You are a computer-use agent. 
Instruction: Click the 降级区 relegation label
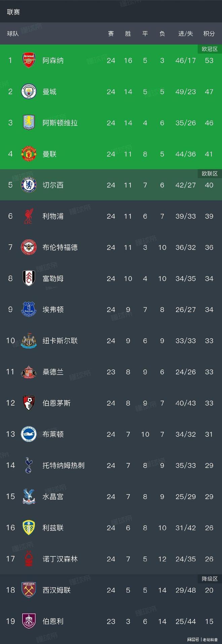tap(209, 578)
